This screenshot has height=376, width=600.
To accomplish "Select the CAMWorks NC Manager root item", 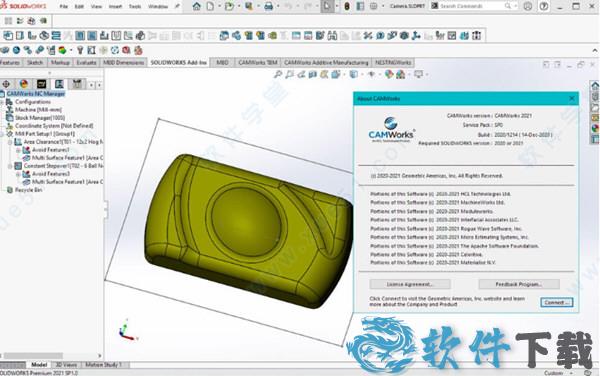I will coord(35,94).
